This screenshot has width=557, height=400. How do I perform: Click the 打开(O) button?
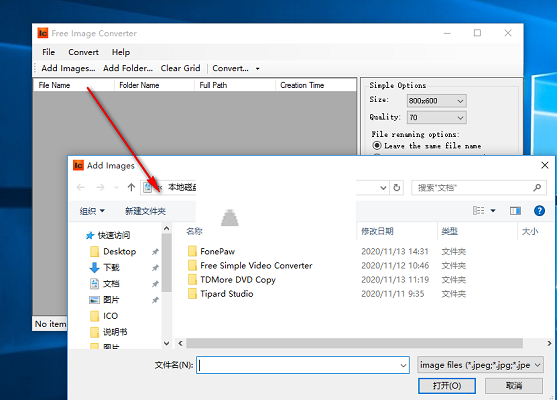(x=447, y=386)
